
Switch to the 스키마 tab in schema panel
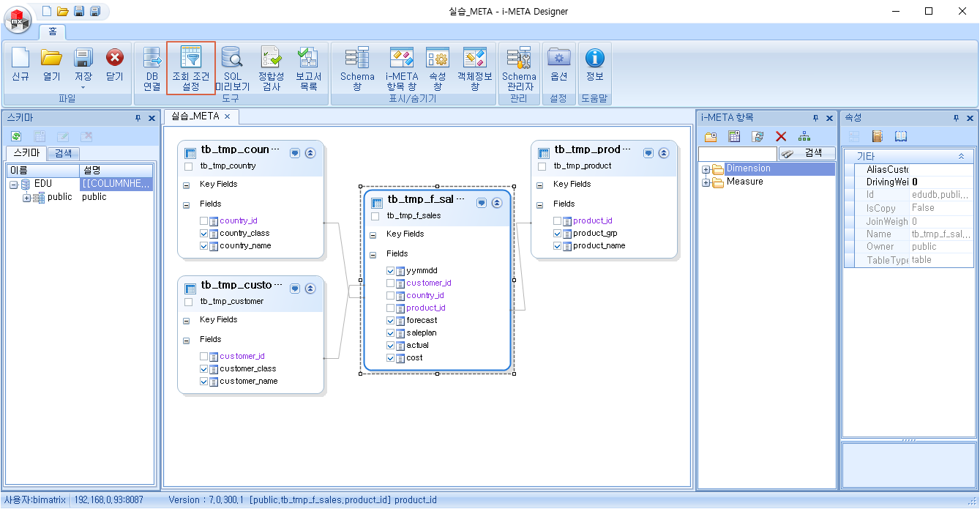click(x=26, y=153)
